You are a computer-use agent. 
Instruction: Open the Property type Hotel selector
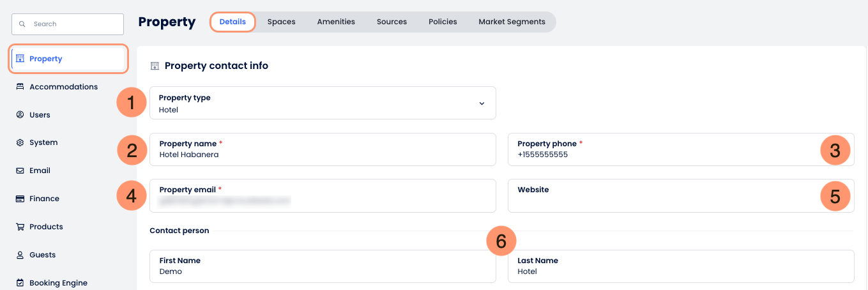323,103
